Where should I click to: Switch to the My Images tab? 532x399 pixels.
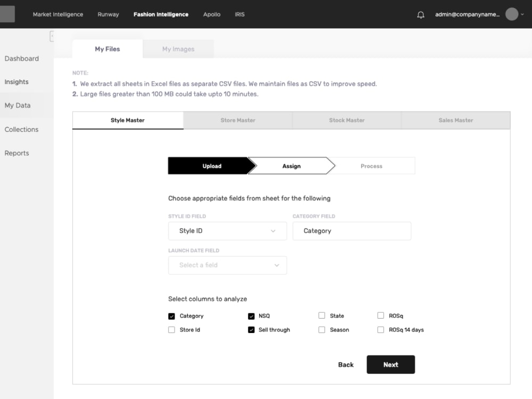pos(178,48)
